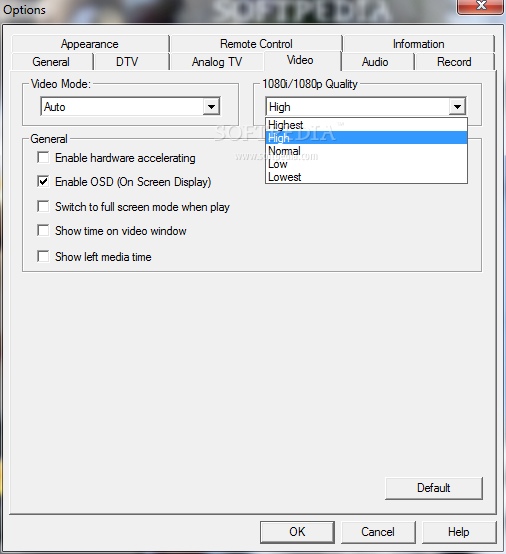Open the Information tab
Image resolution: width=506 pixels, height=554 pixels.
419,44
